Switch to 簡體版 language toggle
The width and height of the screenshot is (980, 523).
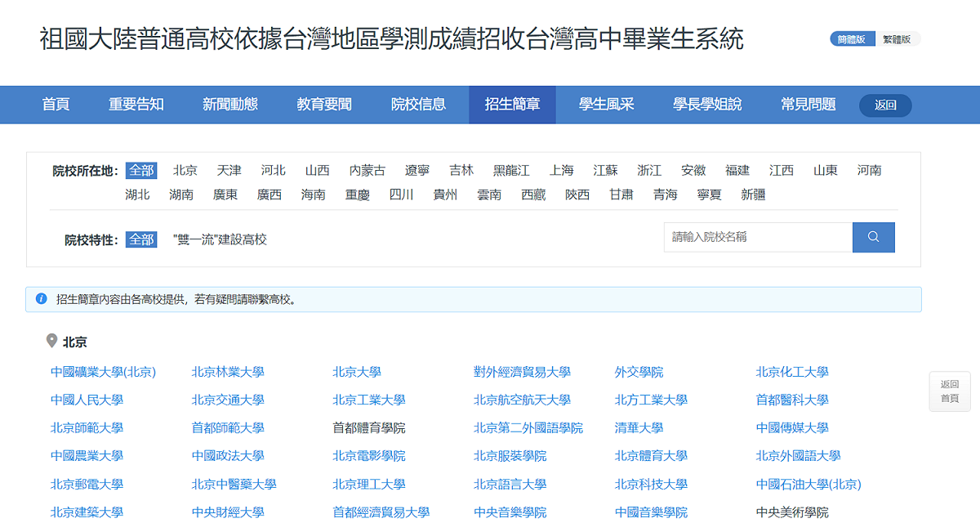coord(852,39)
